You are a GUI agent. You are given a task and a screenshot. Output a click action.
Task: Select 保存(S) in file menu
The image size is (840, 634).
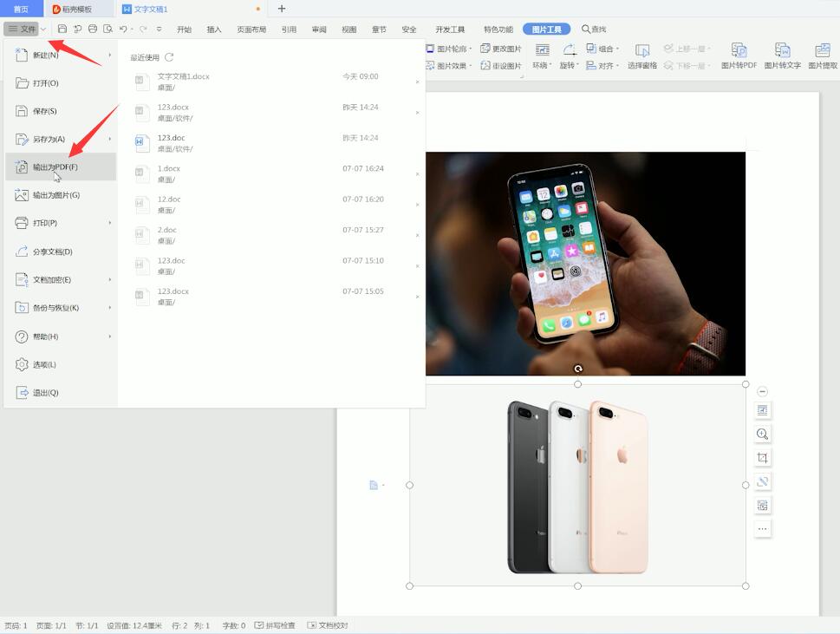60,111
